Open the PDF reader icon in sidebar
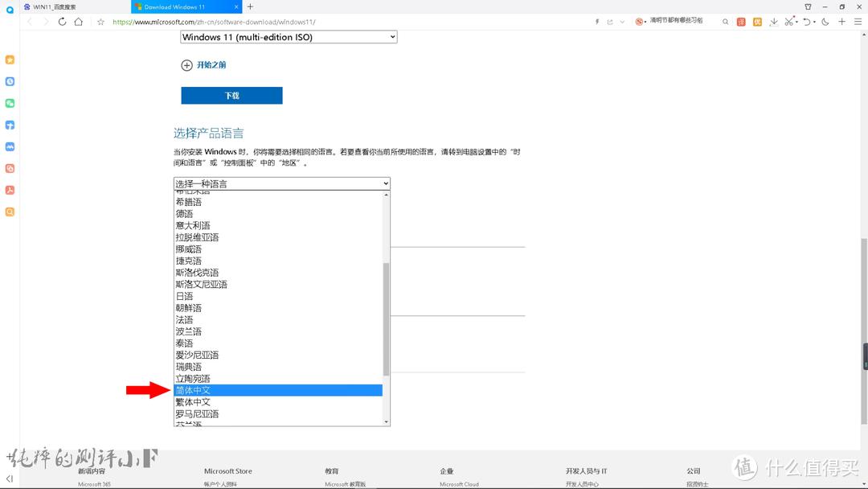Screen dimensions: 868x489 tap(10, 190)
